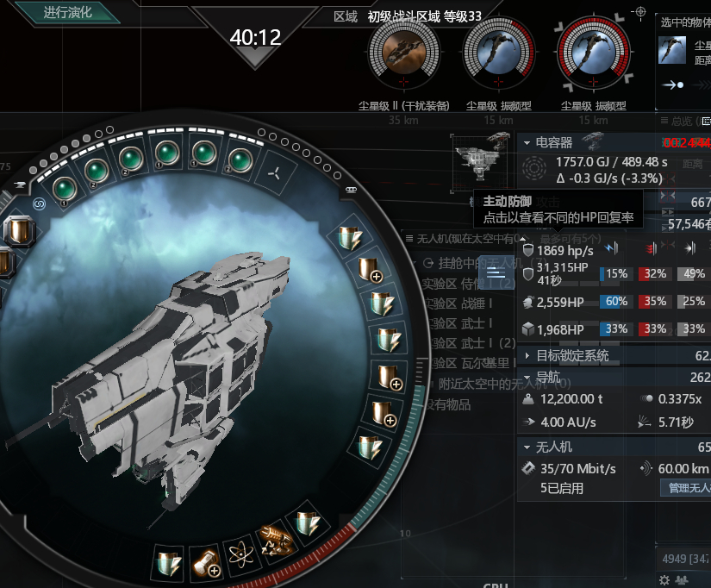Screen dimensions: 711x588
Task: Toggle the first green high-slot module
Action: coord(65,188)
